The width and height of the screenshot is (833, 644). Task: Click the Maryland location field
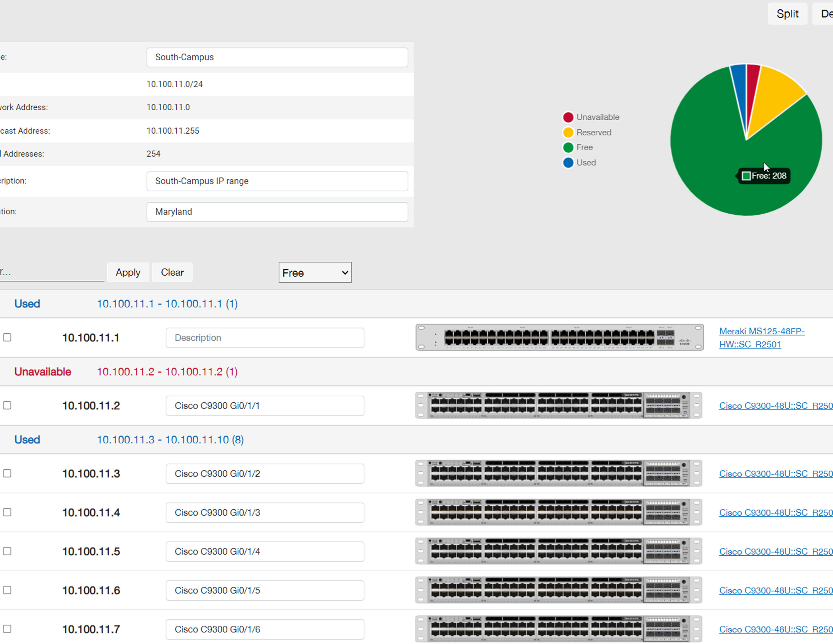point(277,212)
